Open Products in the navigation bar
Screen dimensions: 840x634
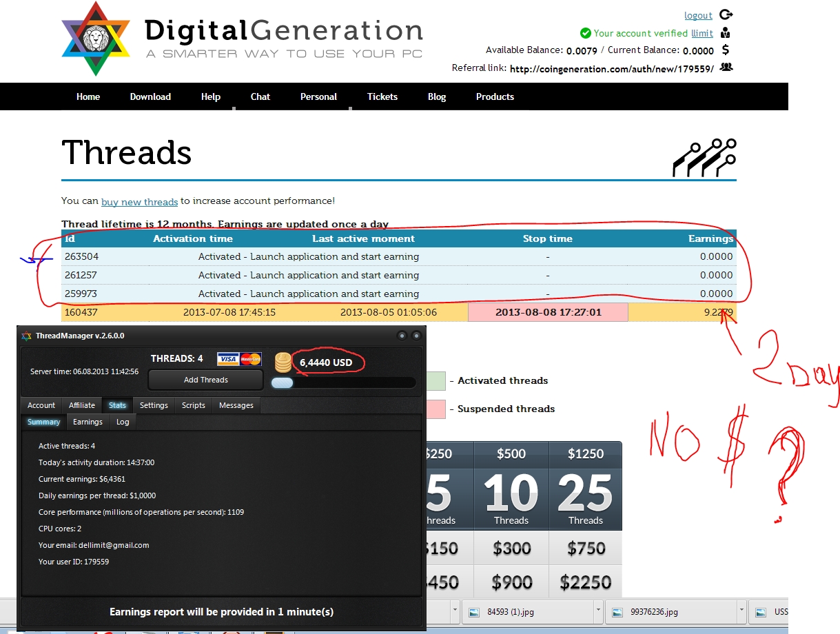[x=495, y=96]
